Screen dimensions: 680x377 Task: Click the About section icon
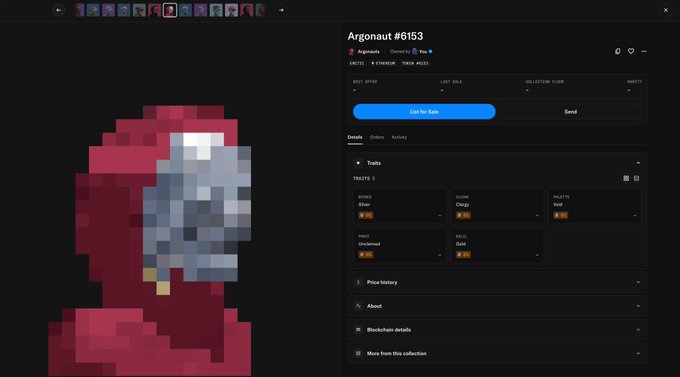pos(358,306)
